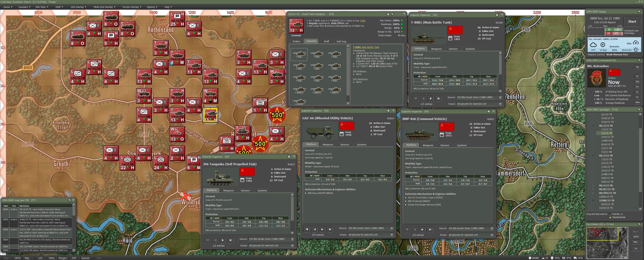Click the Forchheim minimap thumbnail
The width and height of the screenshot is (644, 260).
pos(607,243)
